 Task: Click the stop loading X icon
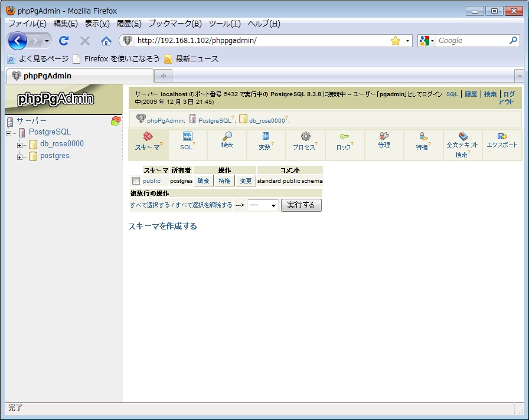click(x=84, y=41)
